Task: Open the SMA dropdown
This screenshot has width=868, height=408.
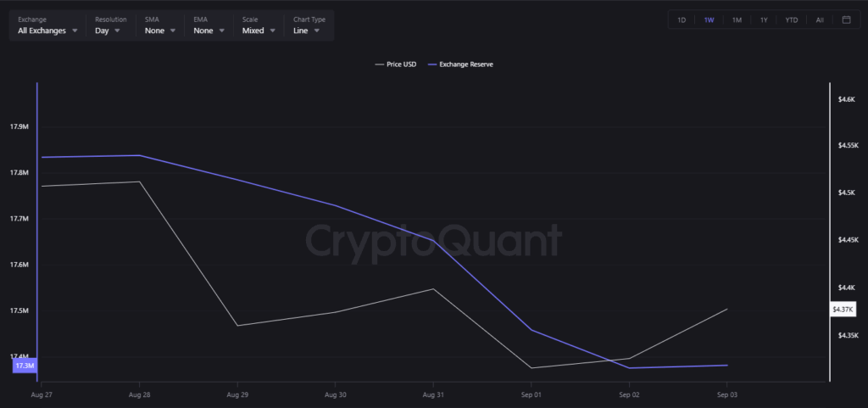Action: pyautogui.click(x=160, y=31)
